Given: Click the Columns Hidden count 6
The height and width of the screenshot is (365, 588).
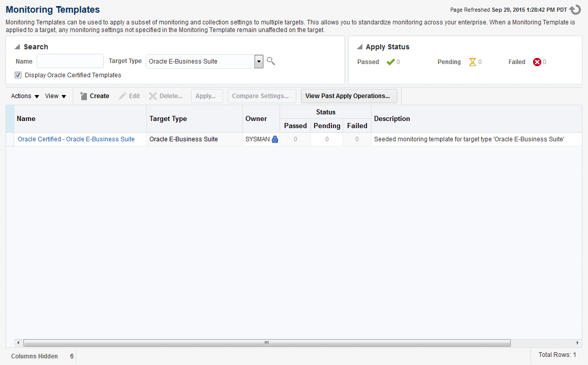Looking at the screenshot, I should click(72, 356).
